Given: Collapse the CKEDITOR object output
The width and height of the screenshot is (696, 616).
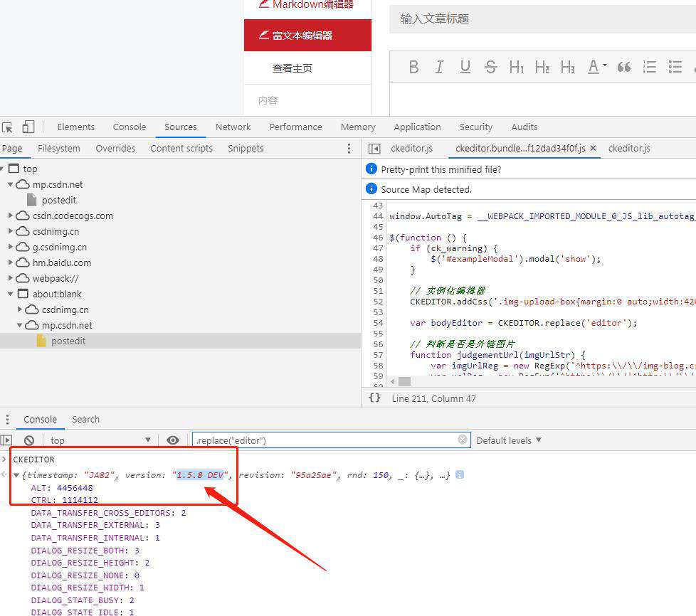Looking at the screenshot, I should [x=16, y=475].
